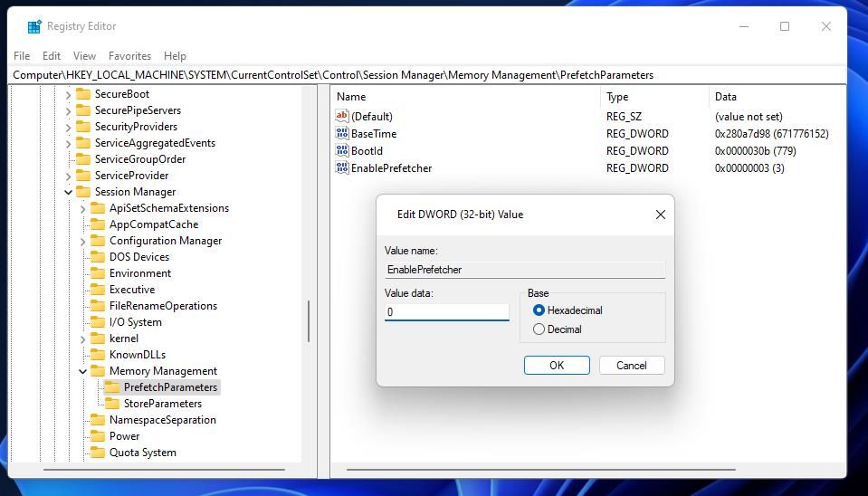Click the SecurePipeServers folder icon

(x=83, y=110)
